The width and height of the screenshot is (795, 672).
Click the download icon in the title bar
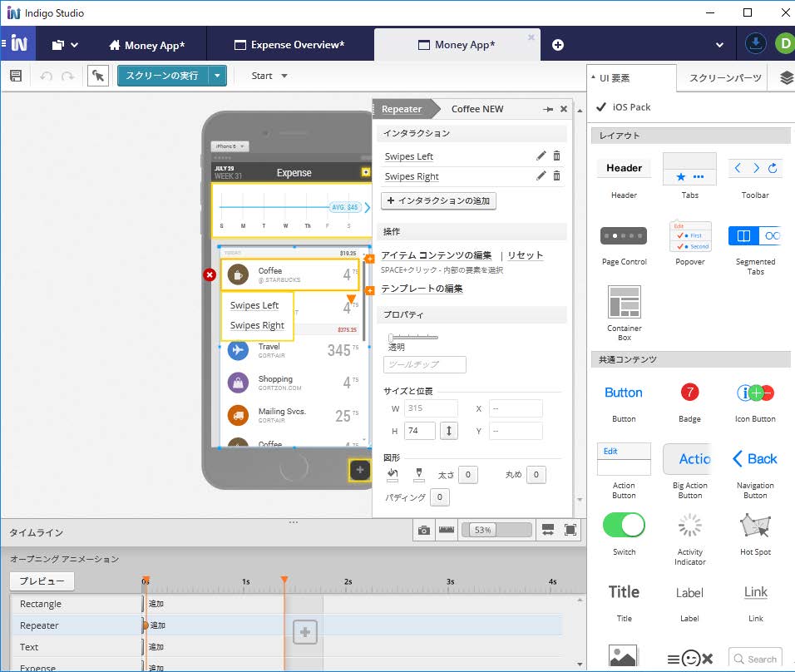755,44
